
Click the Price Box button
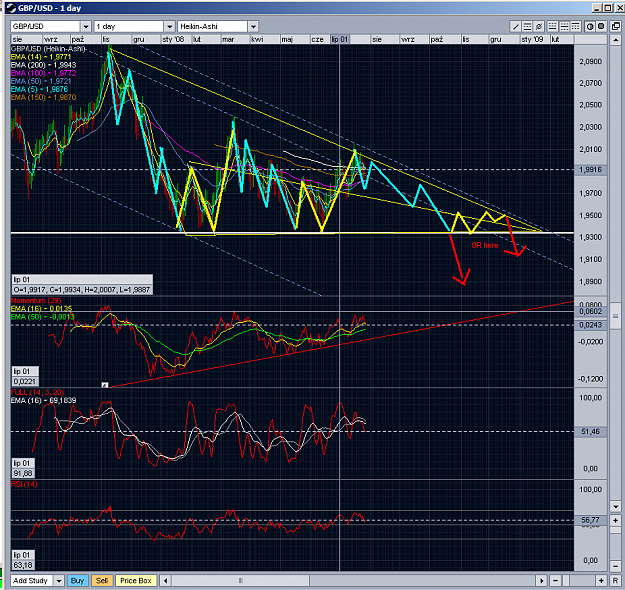(x=136, y=580)
